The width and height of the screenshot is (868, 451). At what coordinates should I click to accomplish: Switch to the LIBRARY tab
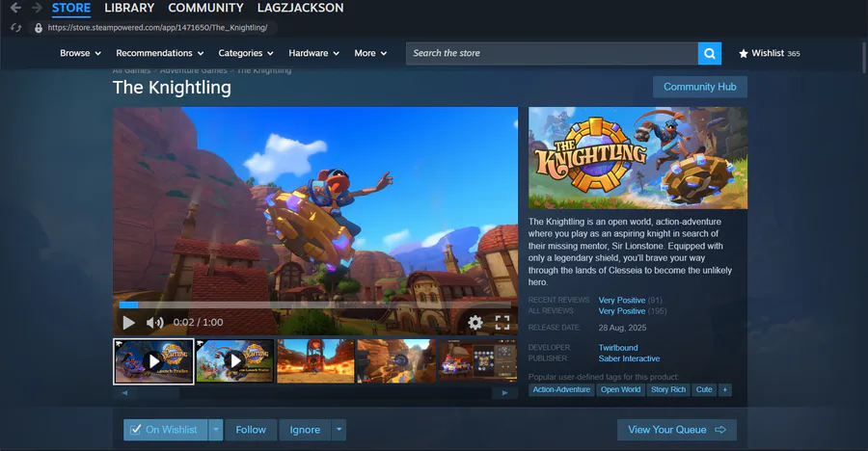129,8
